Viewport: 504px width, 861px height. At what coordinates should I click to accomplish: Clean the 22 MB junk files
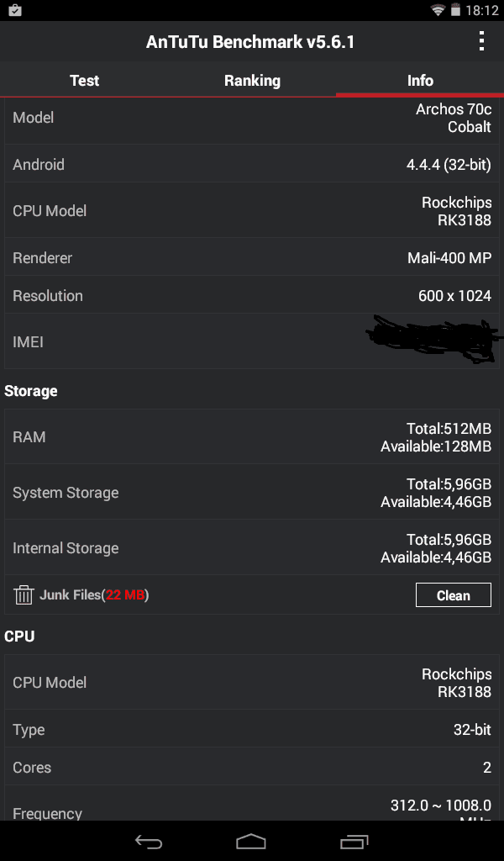[453, 595]
